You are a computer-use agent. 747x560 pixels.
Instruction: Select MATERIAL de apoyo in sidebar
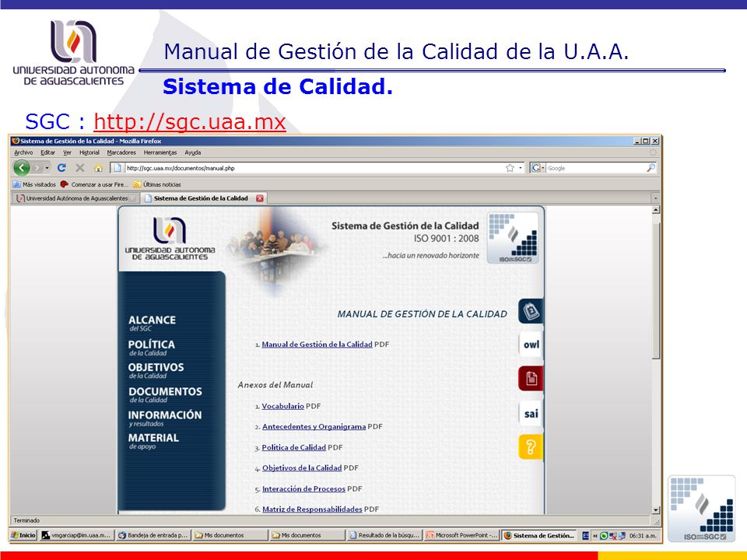point(153,441)
